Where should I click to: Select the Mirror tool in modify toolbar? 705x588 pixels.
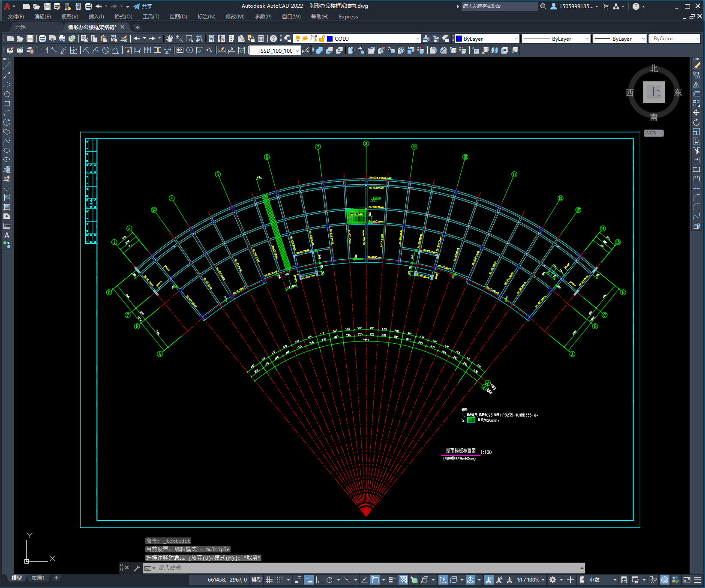pos(696,84)
